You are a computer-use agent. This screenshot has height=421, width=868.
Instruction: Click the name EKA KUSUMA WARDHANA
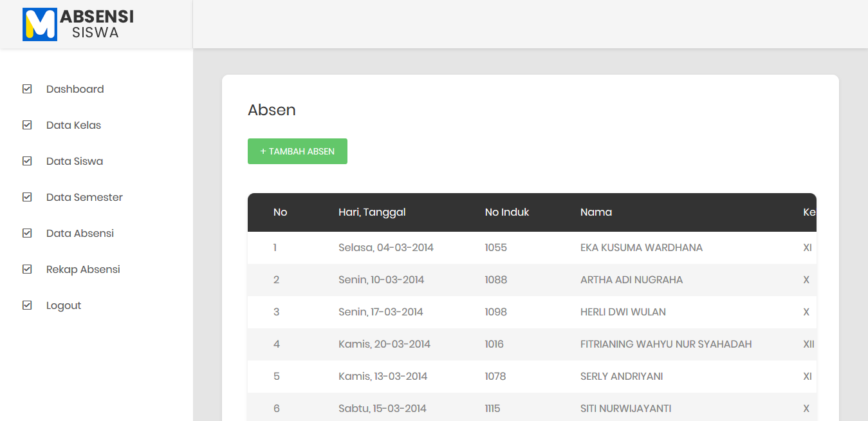(x=642, y=248)
